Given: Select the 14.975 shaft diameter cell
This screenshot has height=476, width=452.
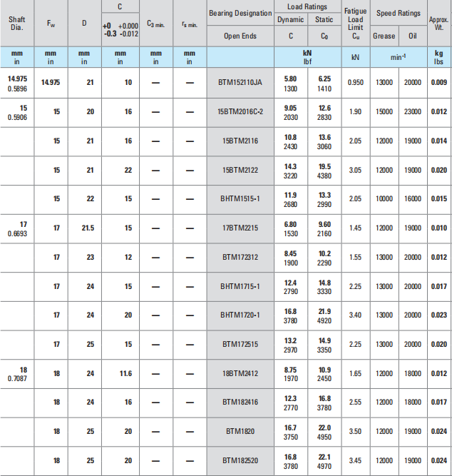Looking at the screenshot, I should 17,78.
